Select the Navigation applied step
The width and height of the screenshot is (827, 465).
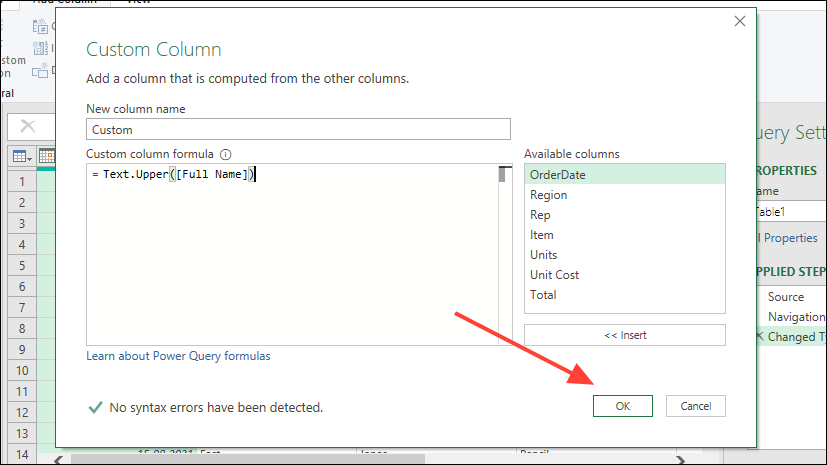coord(796,317)
